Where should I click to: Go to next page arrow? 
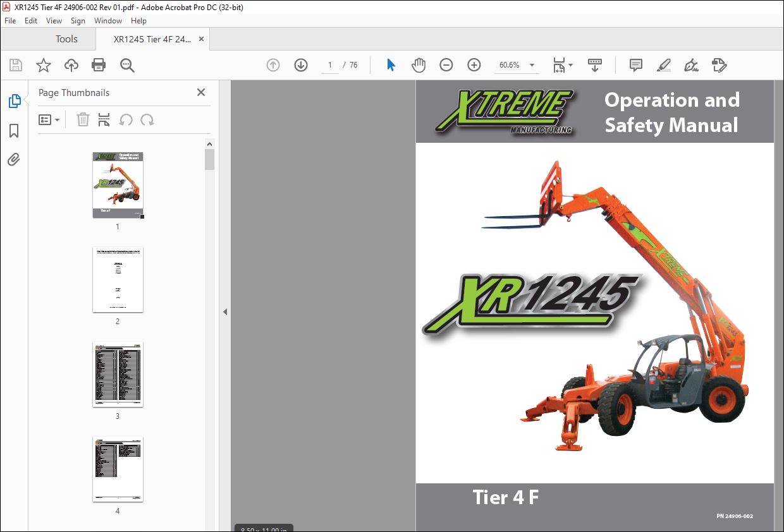[301, 65]
